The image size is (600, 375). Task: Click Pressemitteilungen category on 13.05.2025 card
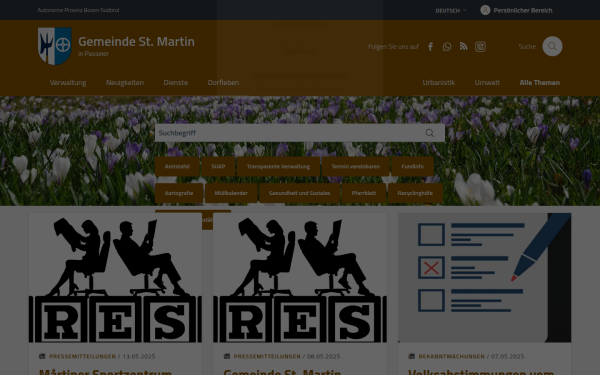(x=83, y=356)
